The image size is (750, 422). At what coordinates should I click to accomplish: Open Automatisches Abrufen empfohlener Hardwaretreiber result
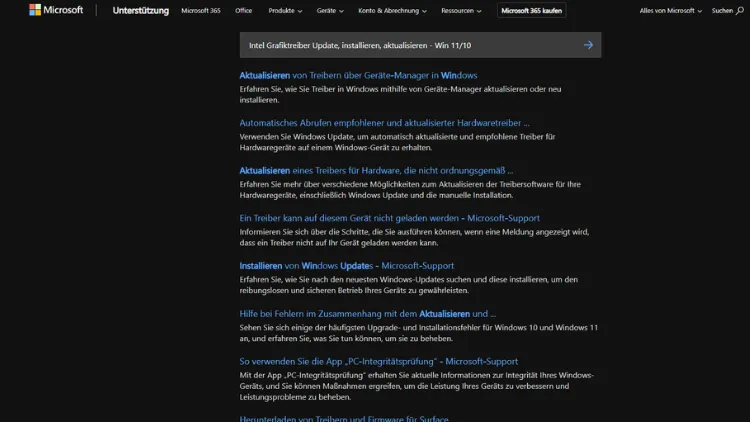[385, 123]
